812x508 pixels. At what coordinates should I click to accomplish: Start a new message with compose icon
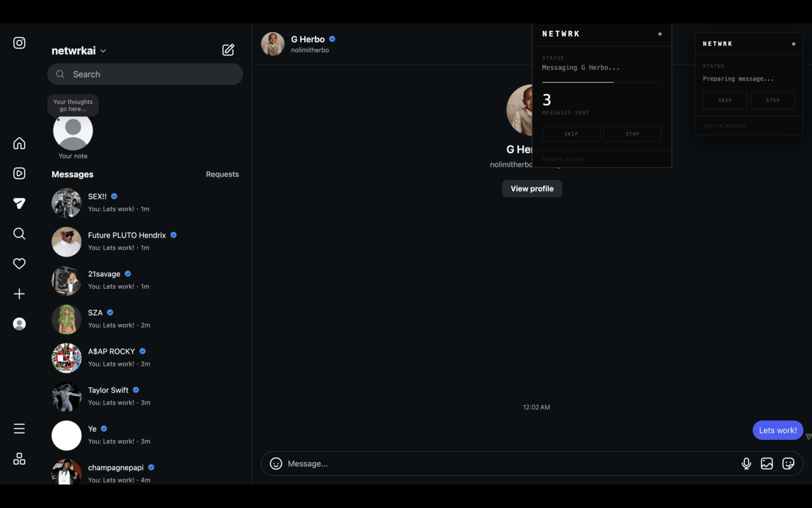(228, 50)
